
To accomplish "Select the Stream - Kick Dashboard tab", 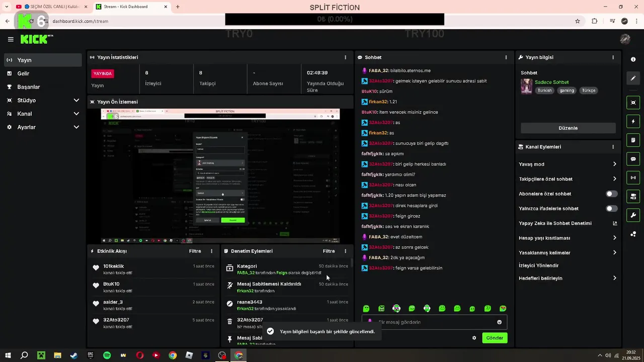I will point(132,7).
